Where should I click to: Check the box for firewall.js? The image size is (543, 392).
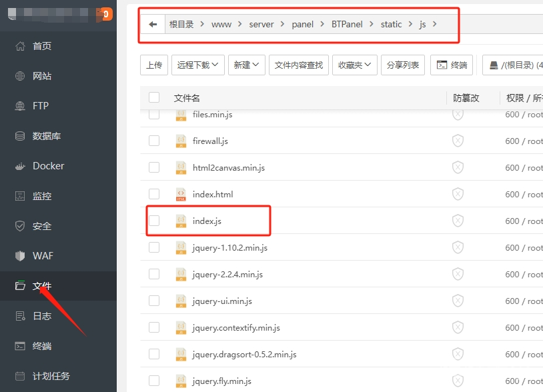(x=154, y=141)
